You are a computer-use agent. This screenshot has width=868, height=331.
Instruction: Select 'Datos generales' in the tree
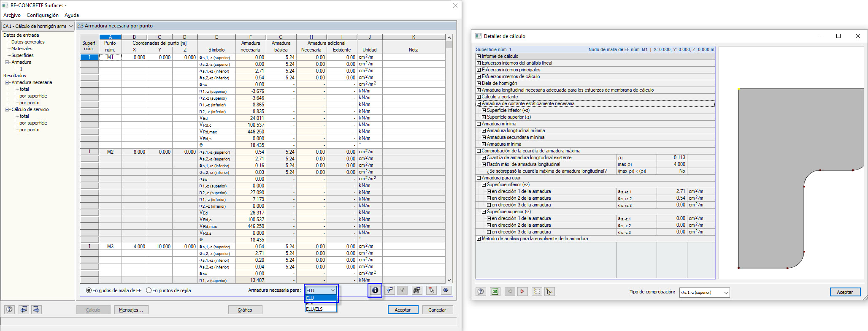[28, 42]
